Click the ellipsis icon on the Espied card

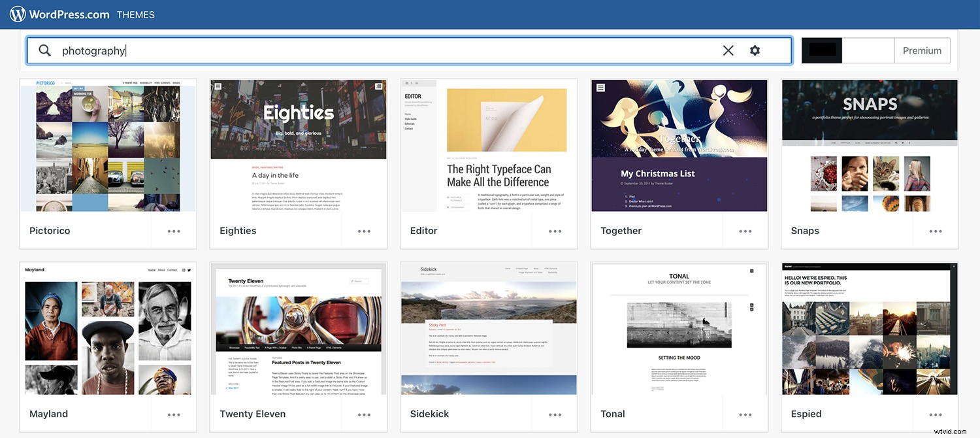[935, 414]
